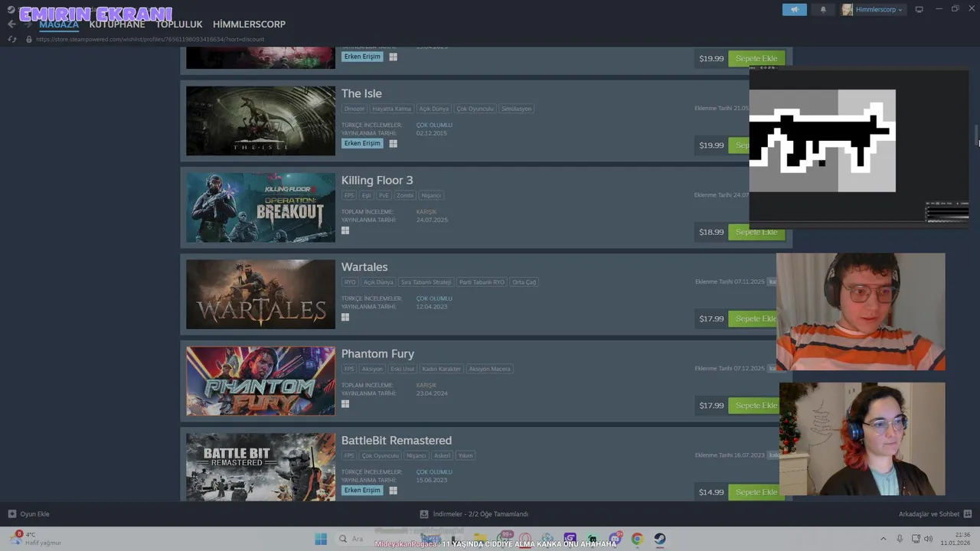This screenshot has width=980, height=551.
Task: Open The Isle title link
Action: pos(361,93)
